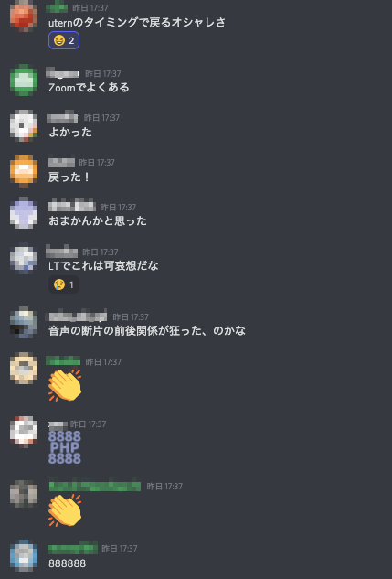Click the white avatar beside the よかった message
This screenshot has height=579, width=392.
[24, 125]
